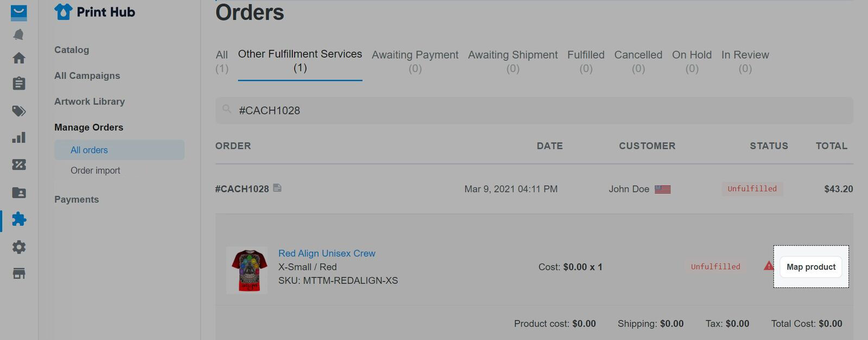This screenshot has width=868, height=340.
Task: Select the On Hold tab
Action: 692,61
